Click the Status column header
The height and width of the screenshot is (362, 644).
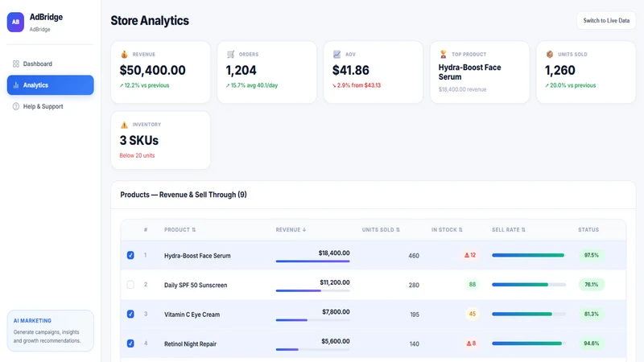pyautogui.click(x=588, y=230)
